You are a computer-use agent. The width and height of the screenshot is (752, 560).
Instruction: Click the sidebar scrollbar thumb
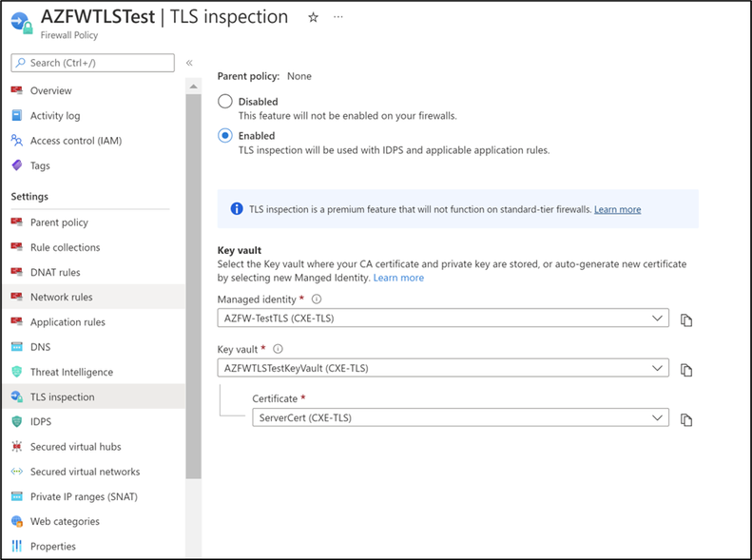(x=193, y=286)
